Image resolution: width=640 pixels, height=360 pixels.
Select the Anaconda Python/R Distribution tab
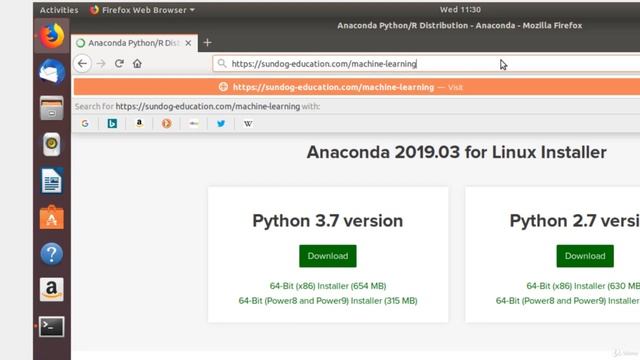pyautogui.click(x=135, y=43)
